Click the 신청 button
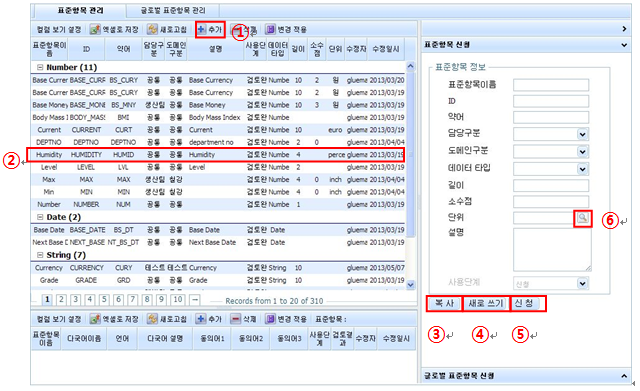Viewport: 640px width, 391px height. (x=524, y=303)
